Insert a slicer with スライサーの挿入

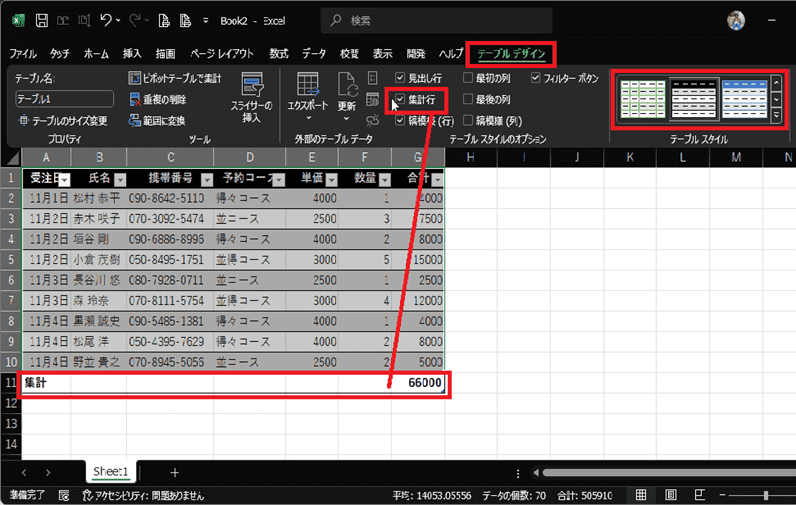(x=251, y=98)
